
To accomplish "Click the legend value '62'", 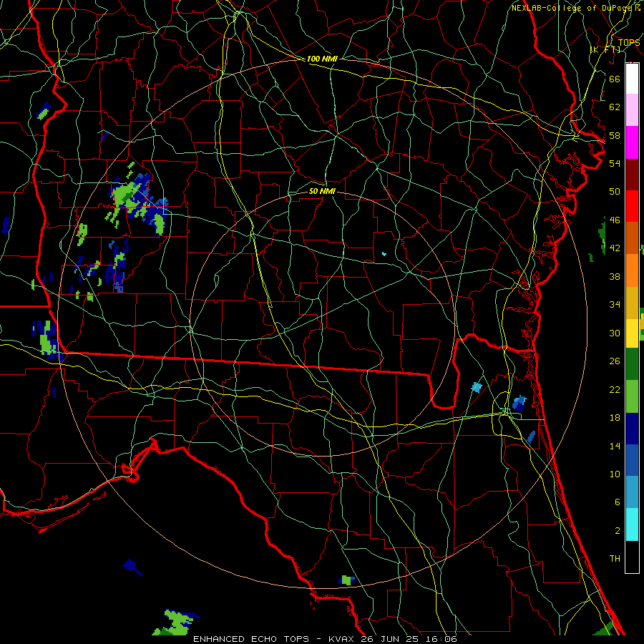I will (615, 107).
